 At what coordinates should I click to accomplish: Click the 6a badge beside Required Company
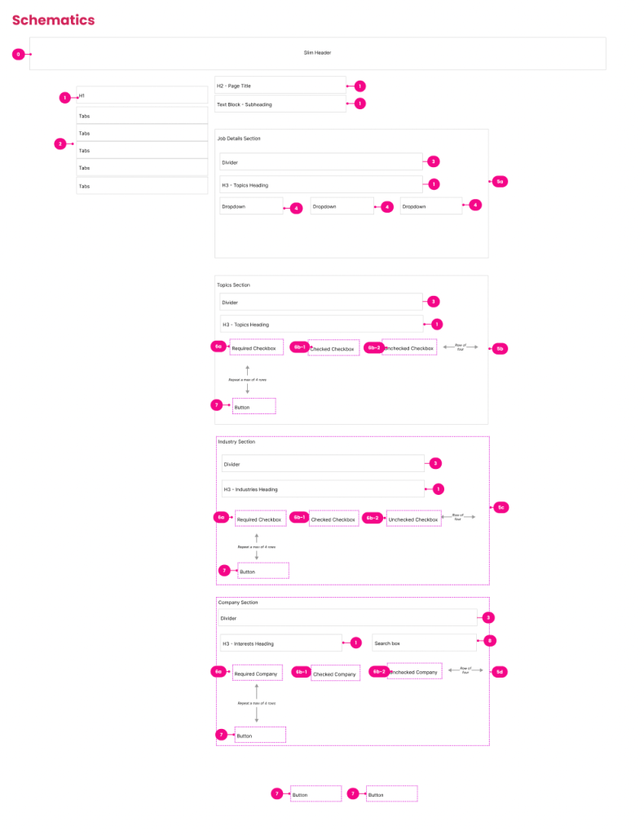click(x=218, y=672)
